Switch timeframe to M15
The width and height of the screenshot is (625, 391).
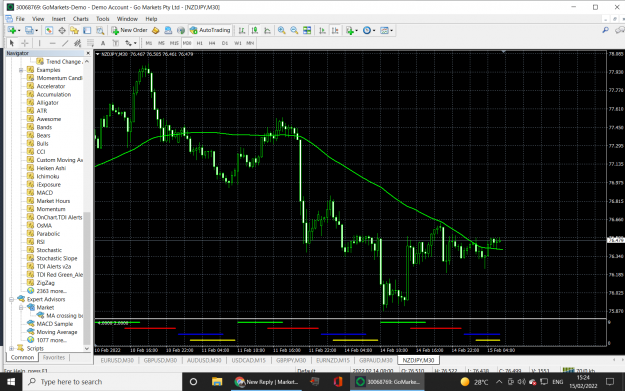click(x=174, y=43)
